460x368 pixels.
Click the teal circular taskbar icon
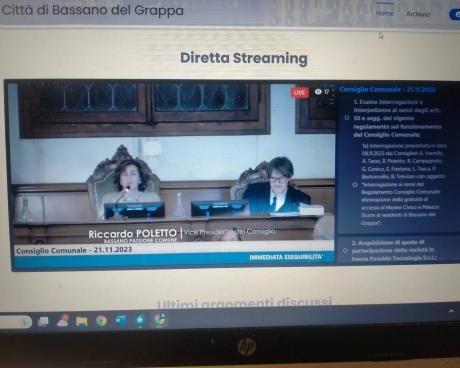click(140, 320)
